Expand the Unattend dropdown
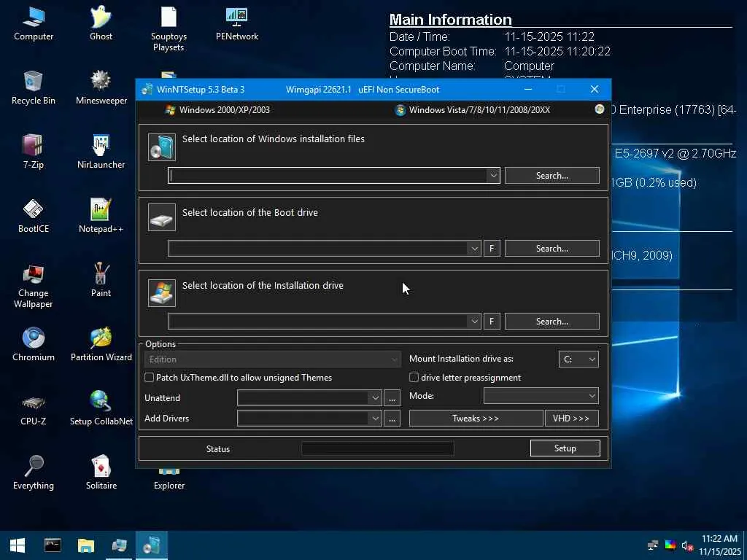This screenshot has height=560, width=747. pos(376,398)
